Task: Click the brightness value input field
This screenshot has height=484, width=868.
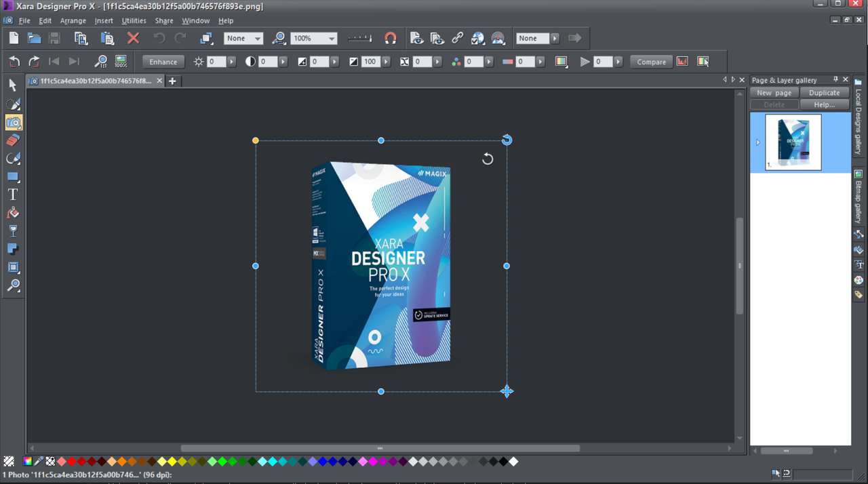Action: click(x=216, y=62)
